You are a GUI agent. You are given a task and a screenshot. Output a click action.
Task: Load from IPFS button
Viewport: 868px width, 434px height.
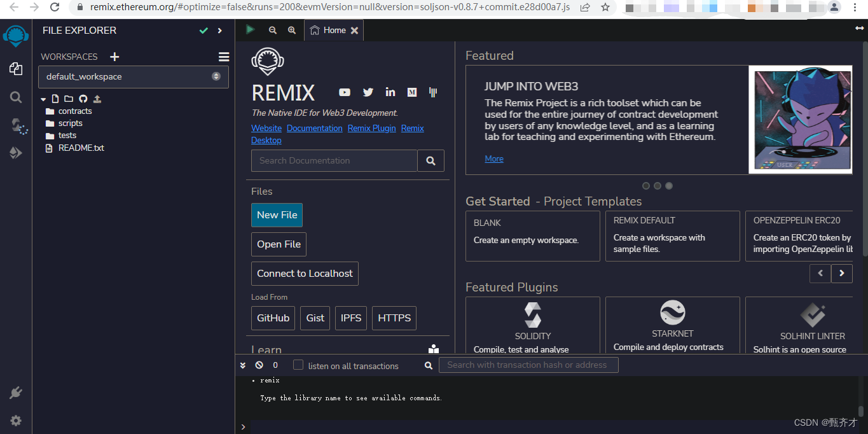tap(351, 318)
